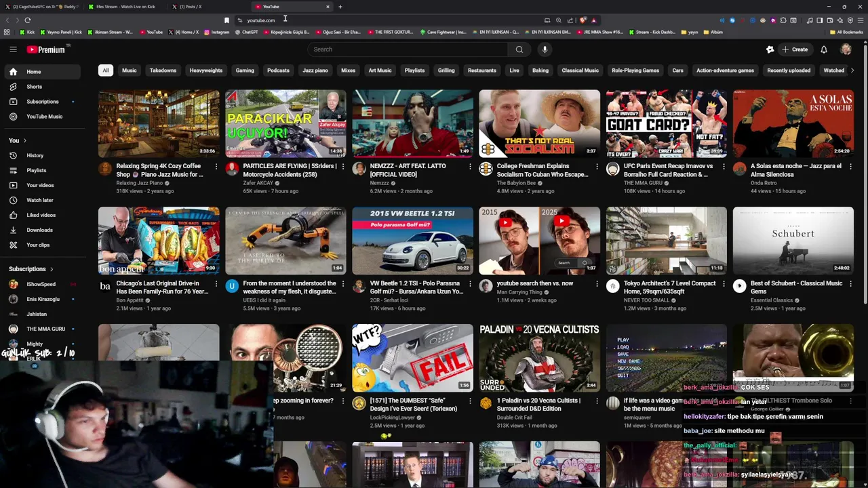Open options for A Solas esta noche video
This screenshot has height=488, width=868.
click(x=850, y=166)
